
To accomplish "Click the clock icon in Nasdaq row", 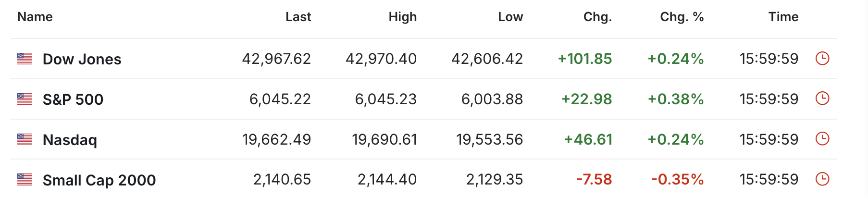I will [x=822, y=139].
